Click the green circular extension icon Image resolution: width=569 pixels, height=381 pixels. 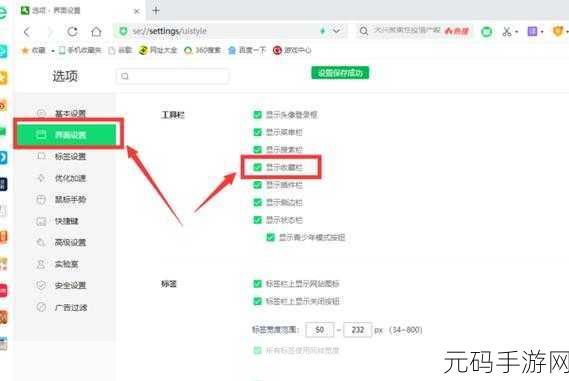tap(487, 32)
